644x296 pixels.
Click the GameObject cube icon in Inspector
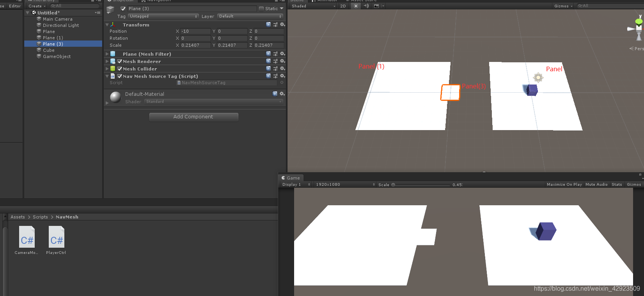(110, 9)
